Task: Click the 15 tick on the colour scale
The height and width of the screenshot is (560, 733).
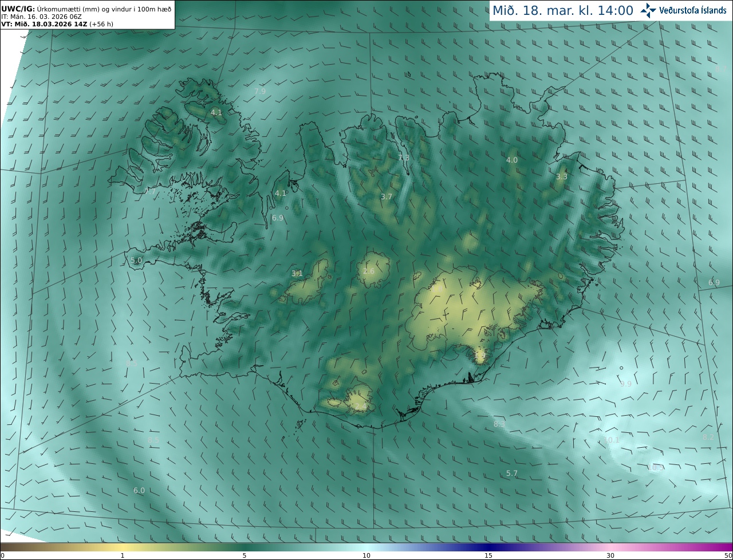Action: coord(488,555)
